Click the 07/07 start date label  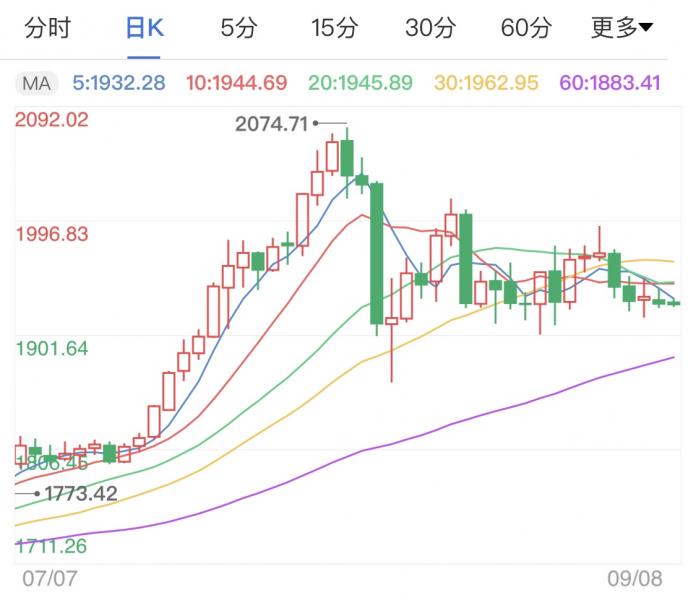50,579
